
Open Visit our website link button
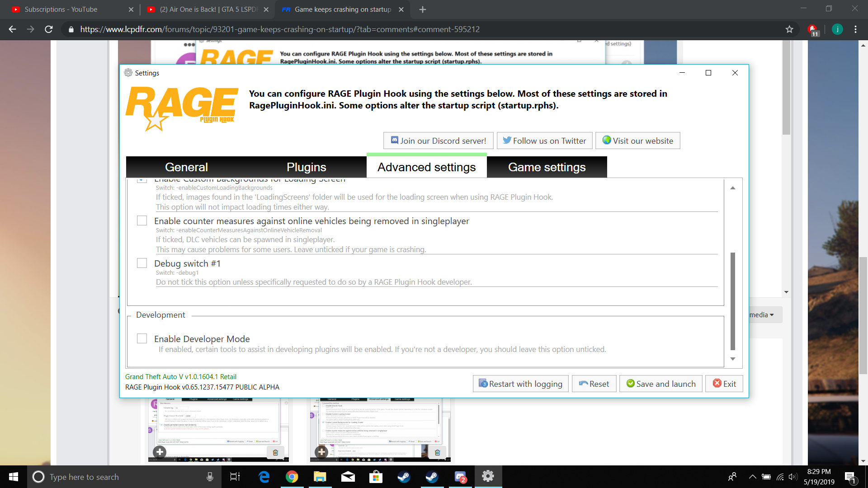tap(637, 141)
